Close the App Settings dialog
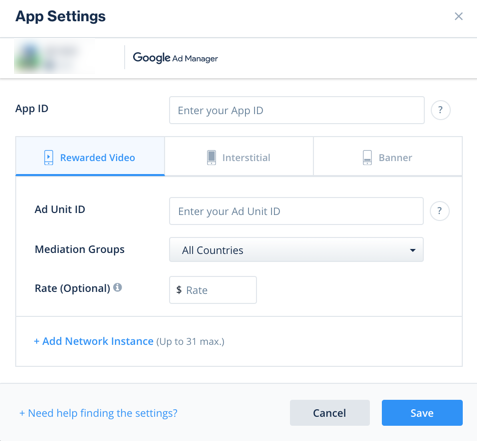 (459, 16)
